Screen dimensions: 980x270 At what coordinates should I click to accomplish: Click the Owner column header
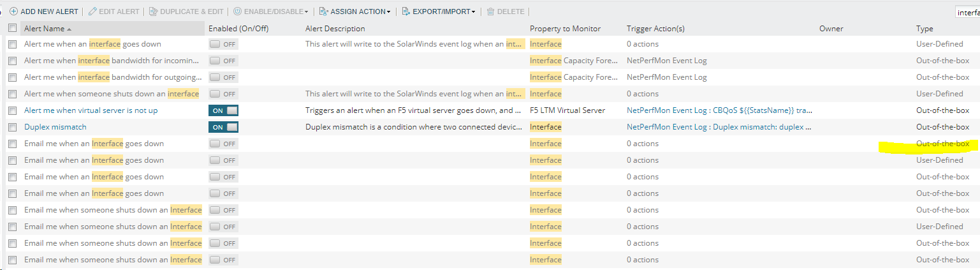click(x=831, y=29)
